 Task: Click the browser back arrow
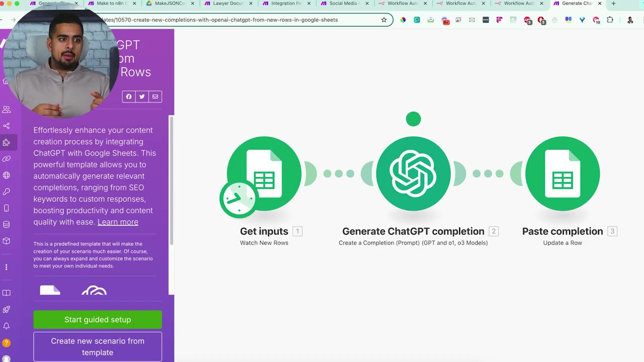click(x=2, y=20)
